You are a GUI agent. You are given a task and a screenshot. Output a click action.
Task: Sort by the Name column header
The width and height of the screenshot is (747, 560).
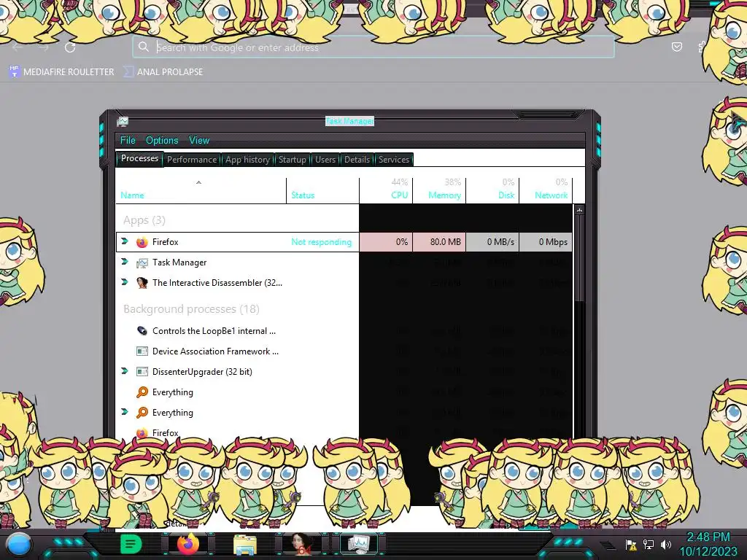[x=201, y=191]
